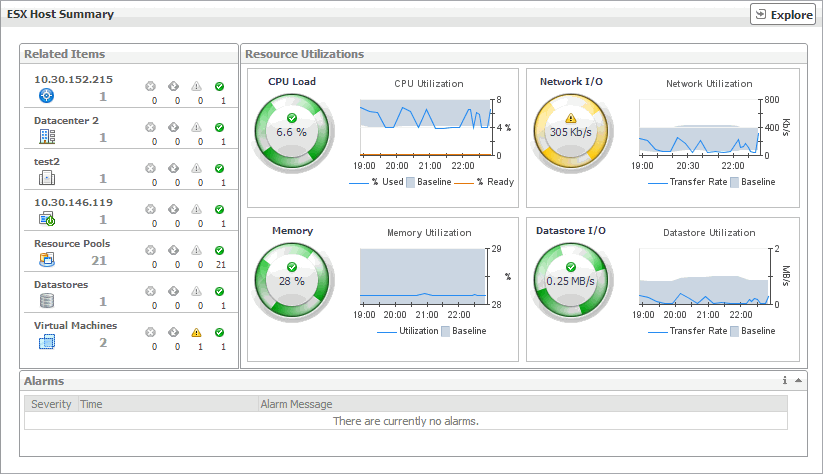Select the Datastores cylinder icon

46,301
